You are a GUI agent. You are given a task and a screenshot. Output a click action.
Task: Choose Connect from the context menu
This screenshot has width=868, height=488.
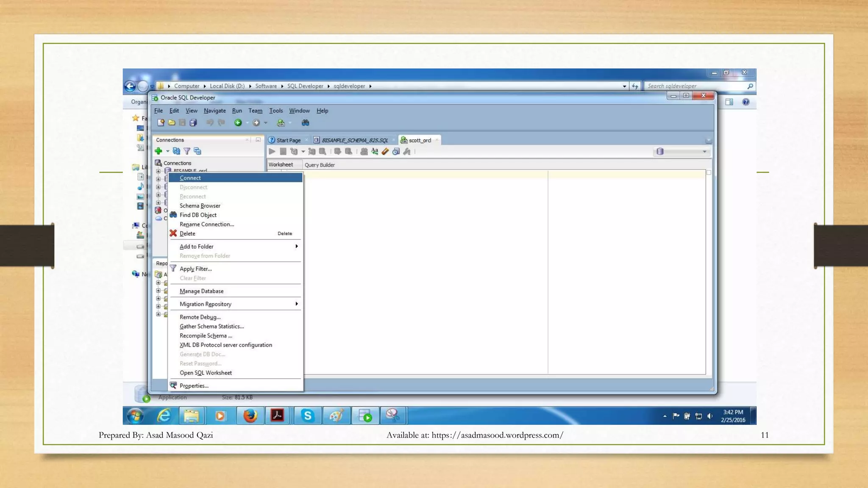236,178
